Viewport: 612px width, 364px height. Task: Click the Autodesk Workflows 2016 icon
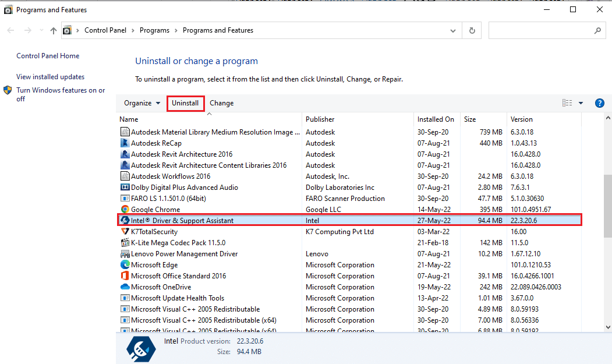point(125,176)
